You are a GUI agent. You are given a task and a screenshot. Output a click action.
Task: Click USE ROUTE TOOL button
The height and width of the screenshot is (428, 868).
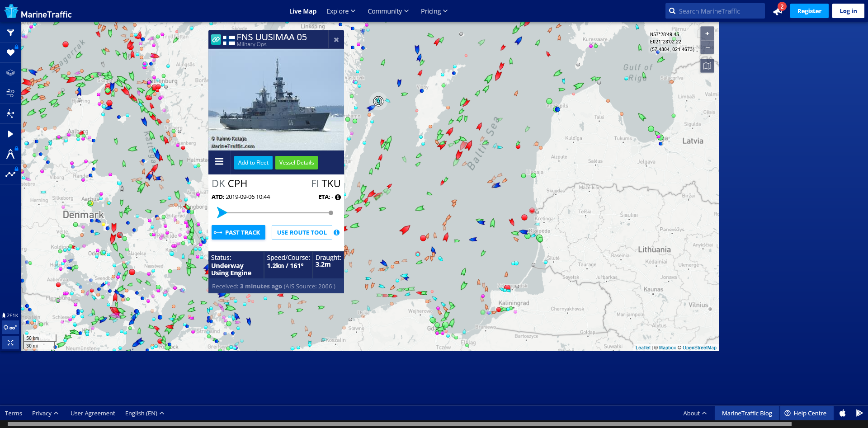click(x=302, y=232)
